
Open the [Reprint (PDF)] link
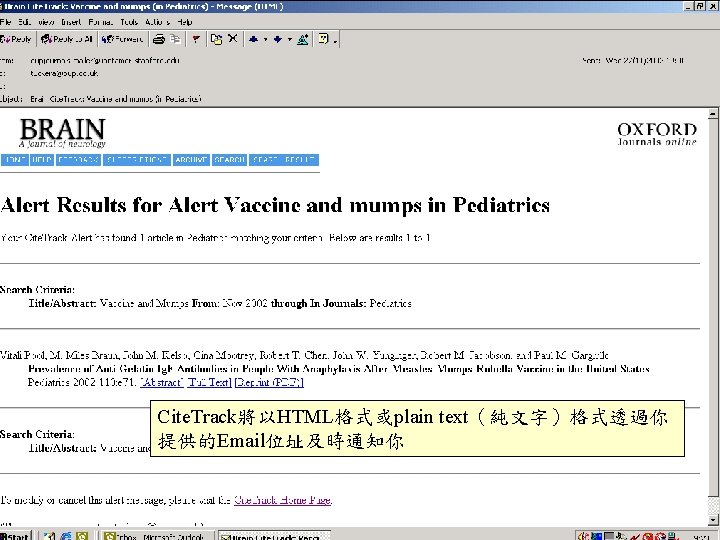pos(269,382)
